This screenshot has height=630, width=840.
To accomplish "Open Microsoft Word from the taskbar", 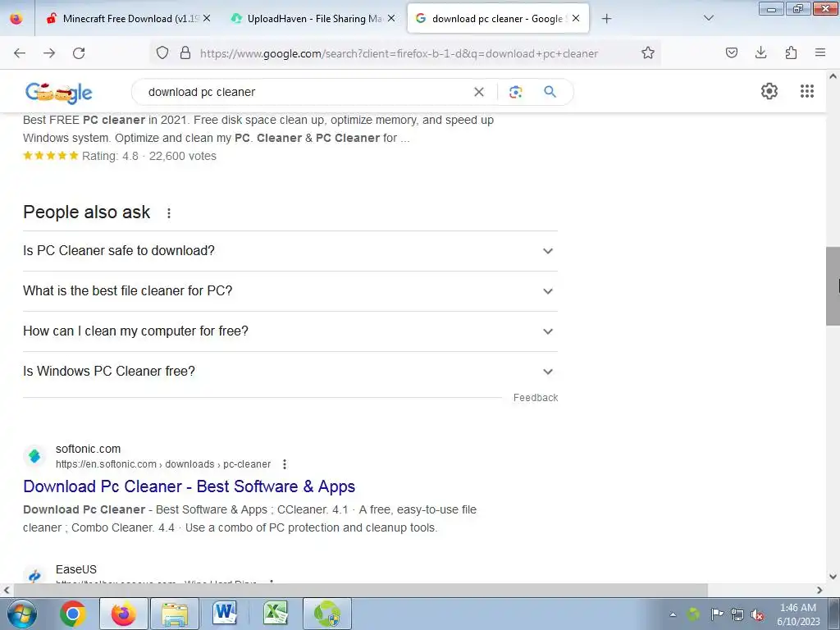I will tap(225, 614).
